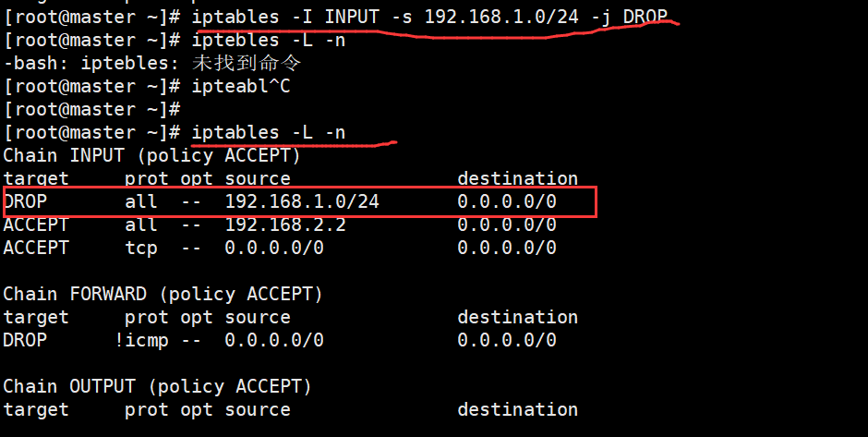Click the mistyped "iptebles -L -n" command
The height and width of the screenshot is (437, 868).
click(x=268, y=40)
